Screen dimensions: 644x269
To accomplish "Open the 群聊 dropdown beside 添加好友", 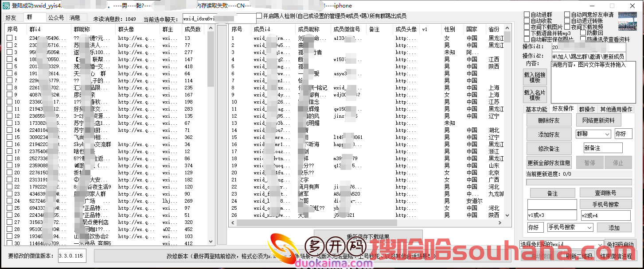I will pyautogui.click(x=593, y=134).
